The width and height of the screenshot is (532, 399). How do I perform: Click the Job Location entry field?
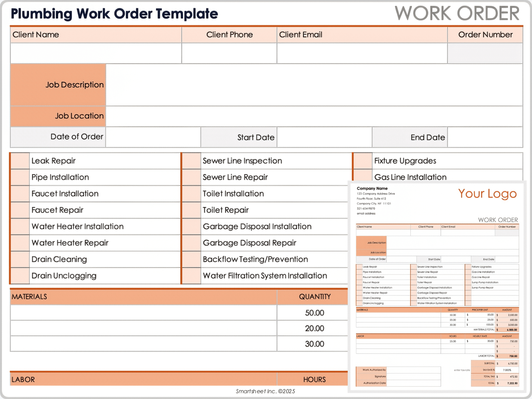314,116
